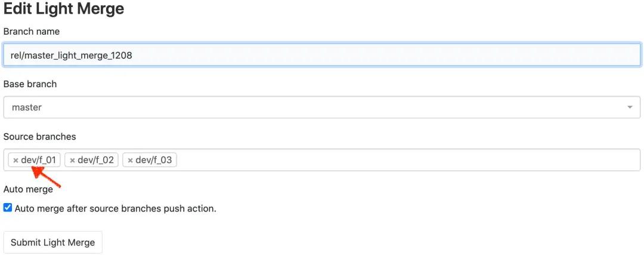The height and width of the screenshot is (255, 644).
Task: Click the 'Branch name' field label
Action: point(32,31)
